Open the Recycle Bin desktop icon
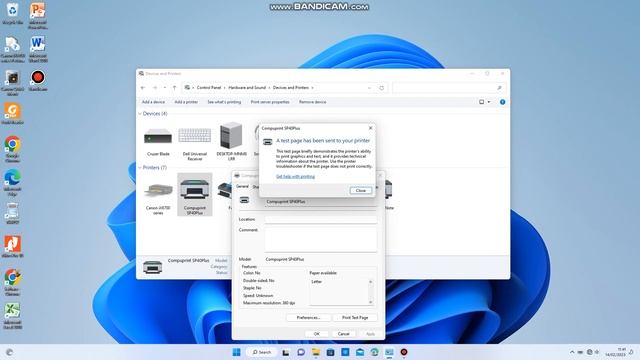The image size is (640, 360). click(x=13, y=13)
